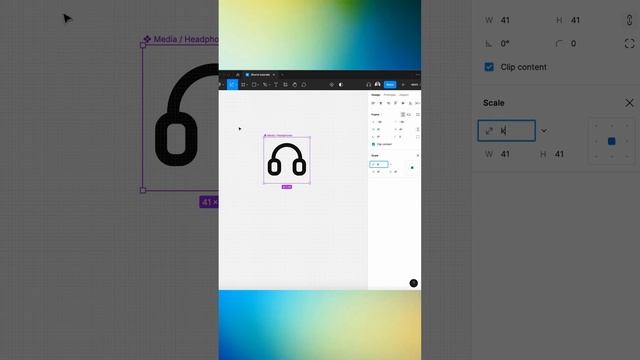
Task: Click the large 'Media / Headpho' frame label
Action: 181,39
